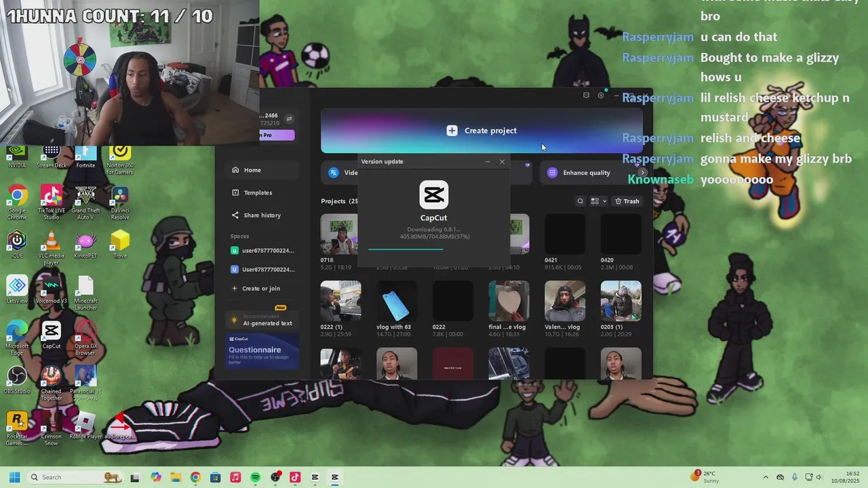Click the account switch arrows icon in CapCut

point(289,119)
